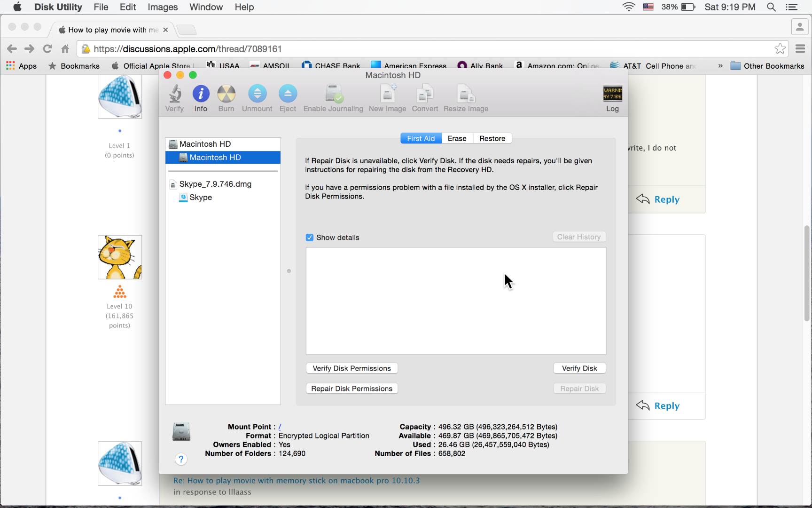
Task: Select the Verify tool in Disk Utility toolbar
Action: click(x=174, y=96)
